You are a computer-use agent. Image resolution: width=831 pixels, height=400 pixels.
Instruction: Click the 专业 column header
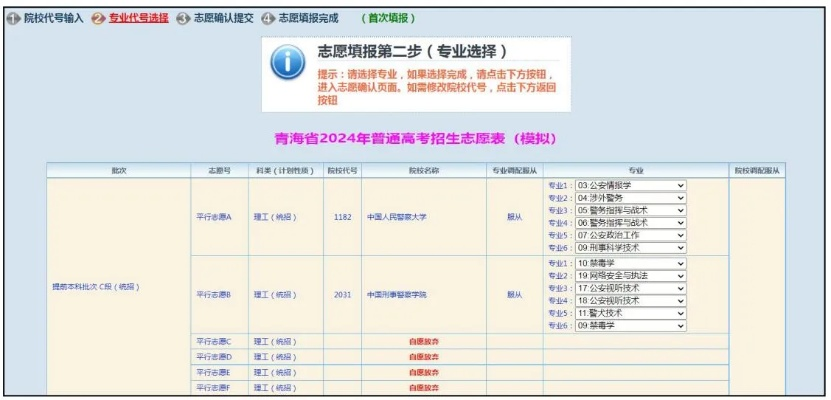pyautogui.click(x=636, y=171)
